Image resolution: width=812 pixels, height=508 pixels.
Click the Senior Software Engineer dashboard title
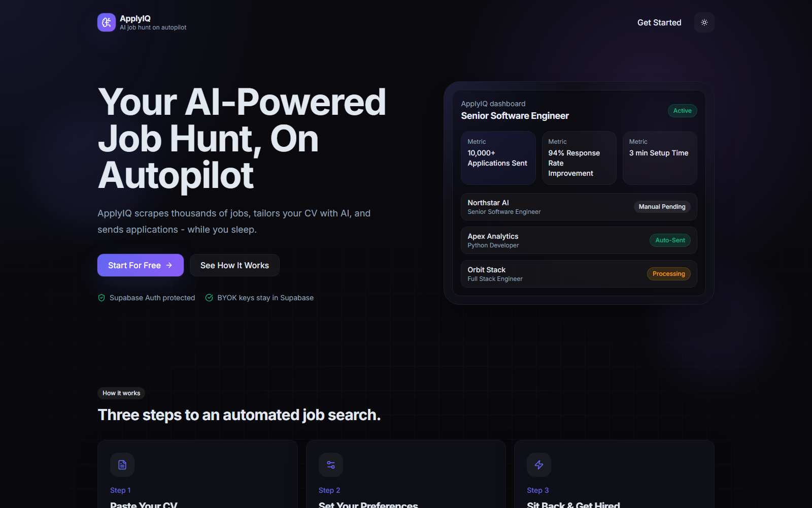[515, 116]
